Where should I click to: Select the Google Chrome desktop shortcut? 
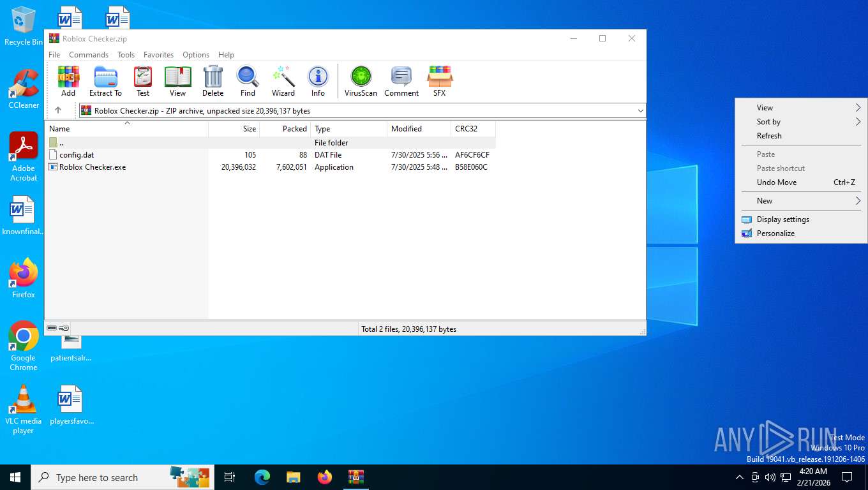(24, 346)
